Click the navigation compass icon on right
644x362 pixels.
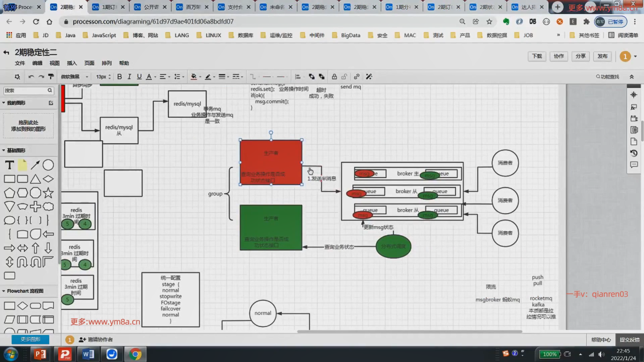tap(634, 95)
